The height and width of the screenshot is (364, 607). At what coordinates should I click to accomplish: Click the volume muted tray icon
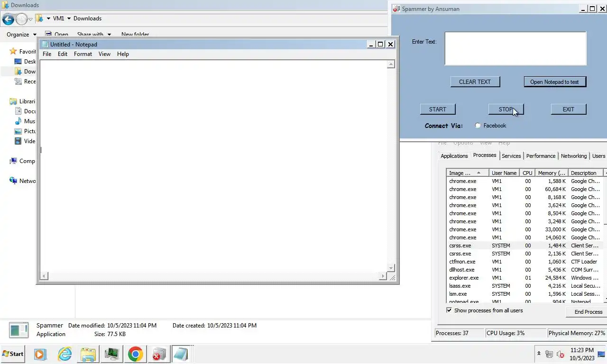click(x=560, y=354)
